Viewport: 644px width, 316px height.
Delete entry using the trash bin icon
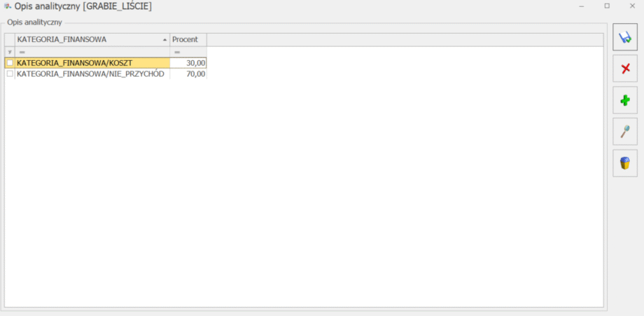point(625,164)
